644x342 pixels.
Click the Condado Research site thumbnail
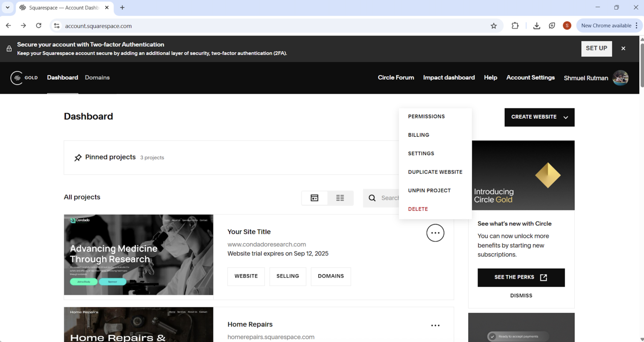139,255
